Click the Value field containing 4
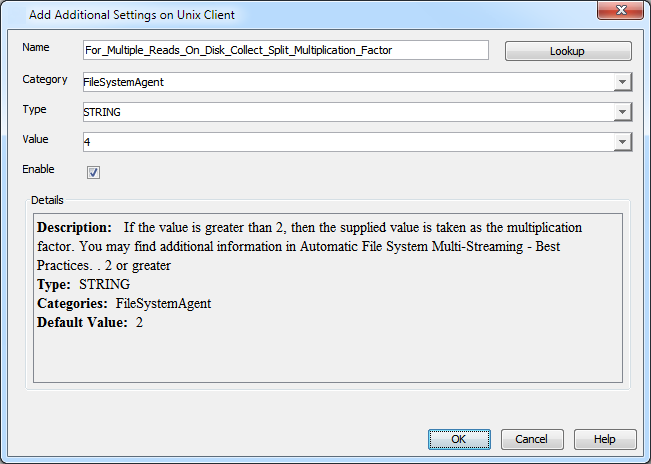 (347, 142)
